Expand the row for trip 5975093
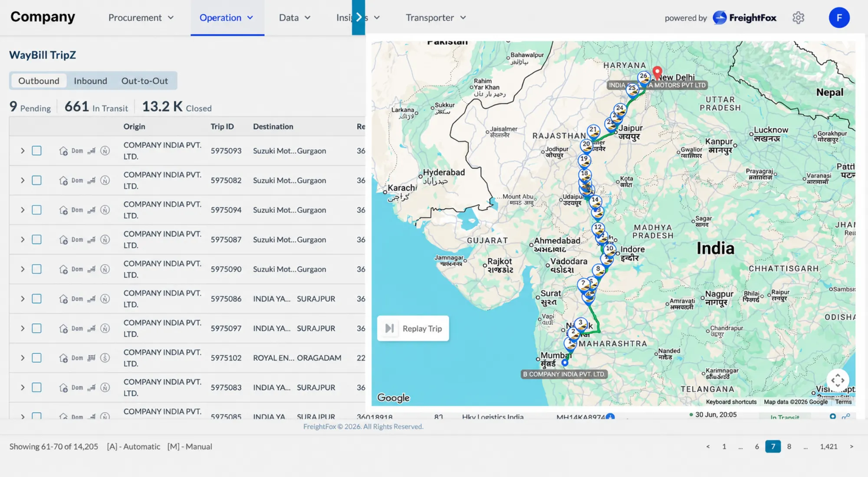The height and width of the screenshot is (477, 868). [x=23, y=151]
